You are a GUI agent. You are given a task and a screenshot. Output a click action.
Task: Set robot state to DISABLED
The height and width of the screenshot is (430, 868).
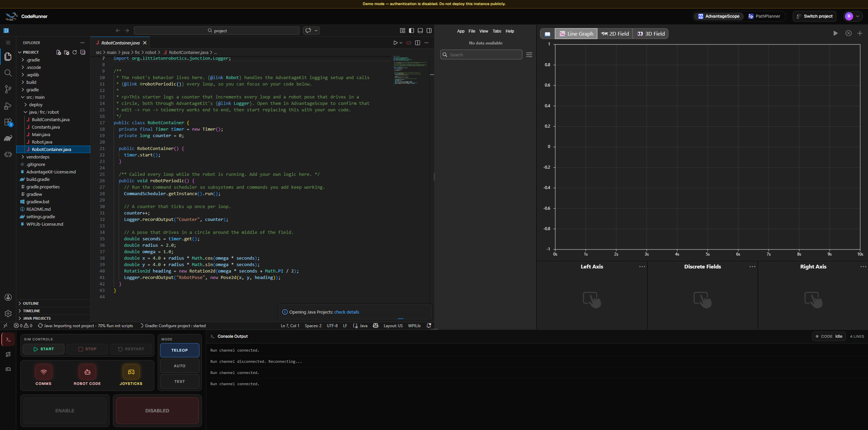click(157, 411)
